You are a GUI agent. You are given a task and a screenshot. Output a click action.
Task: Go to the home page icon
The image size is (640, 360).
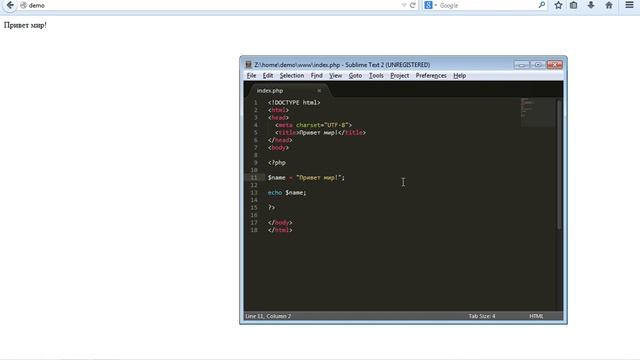(x=609, y=5)
